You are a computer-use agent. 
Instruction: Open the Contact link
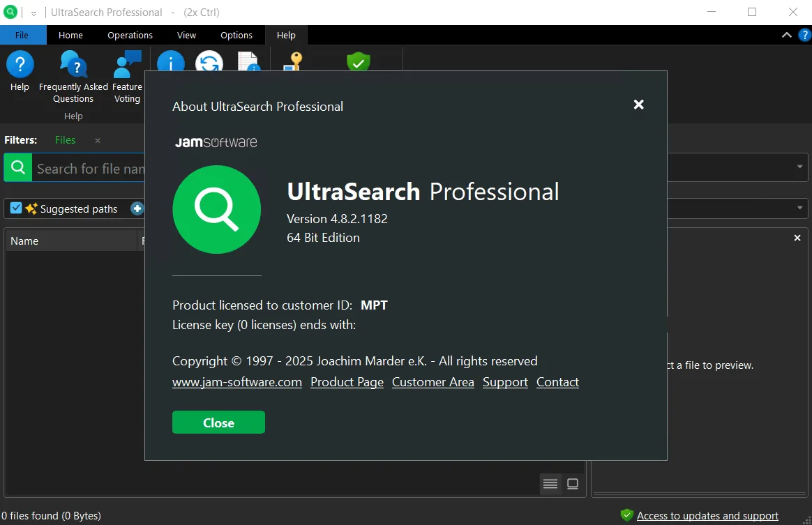pos(558,382)
